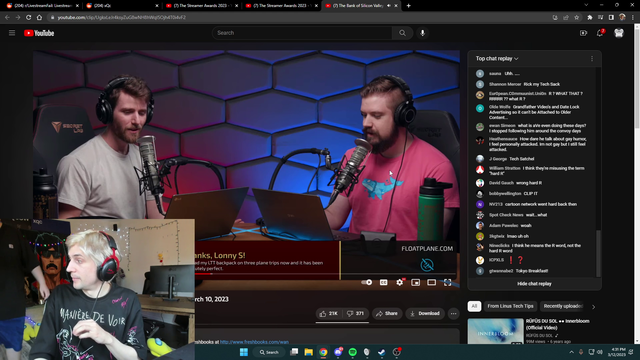Mute the tab from its speaker icon
Image resolution: width=640 pixels, height=360 pixels.
pyautogui.click(x=388, y=6)
